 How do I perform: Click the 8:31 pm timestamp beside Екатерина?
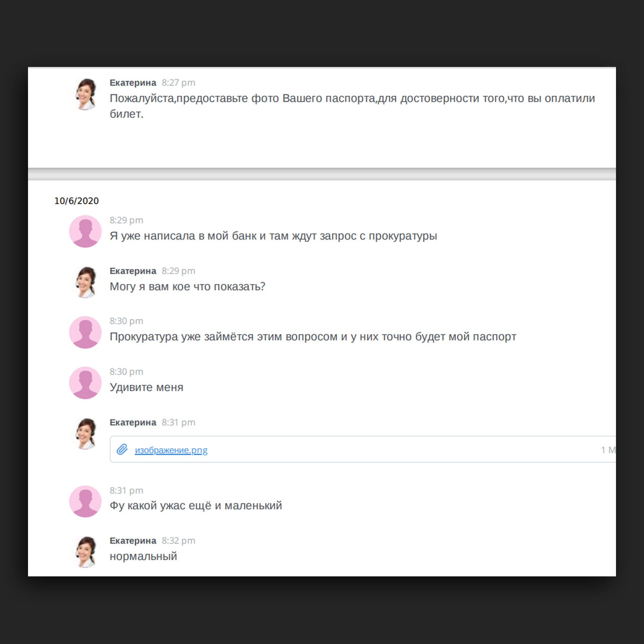point(179,422)
